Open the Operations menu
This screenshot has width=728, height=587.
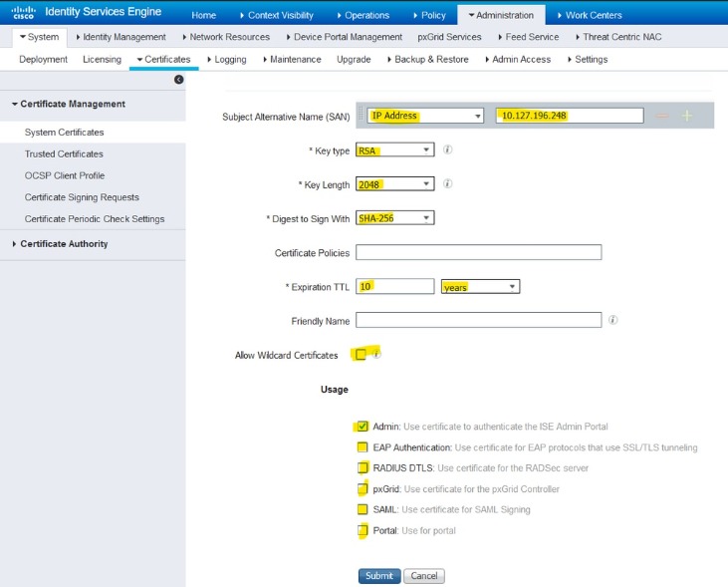364,15
